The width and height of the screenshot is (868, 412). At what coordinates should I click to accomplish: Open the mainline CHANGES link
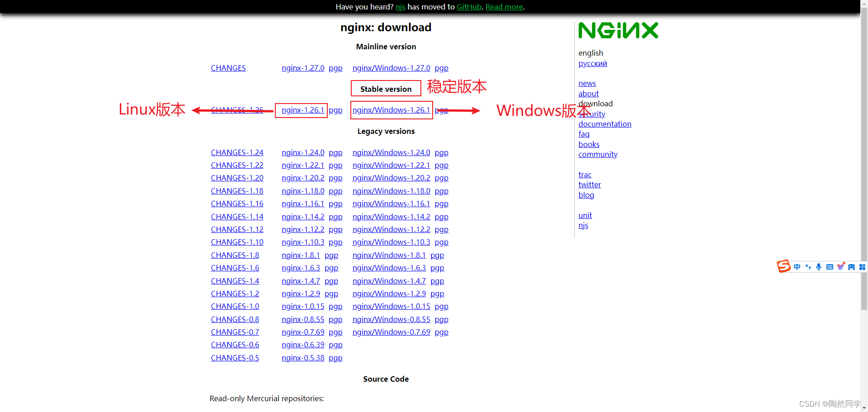pyautogui.click(x=228, y=68)
